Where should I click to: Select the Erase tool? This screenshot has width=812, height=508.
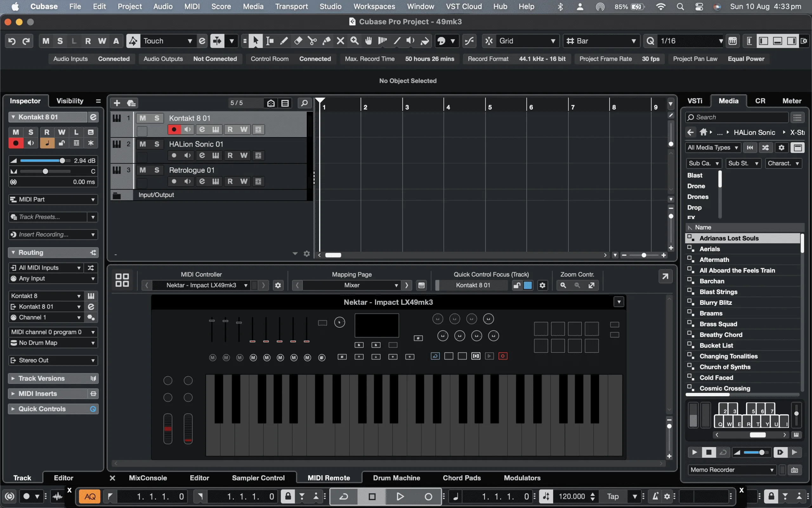(298, 41)
